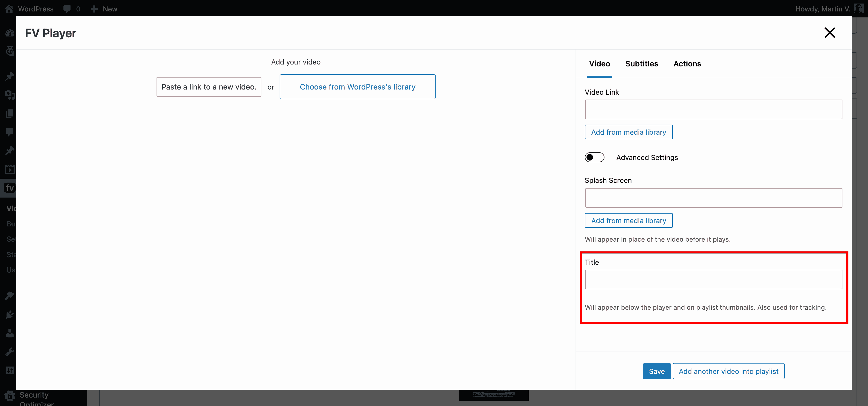Toggle the Advanced Settings switch

coord(594,157)
